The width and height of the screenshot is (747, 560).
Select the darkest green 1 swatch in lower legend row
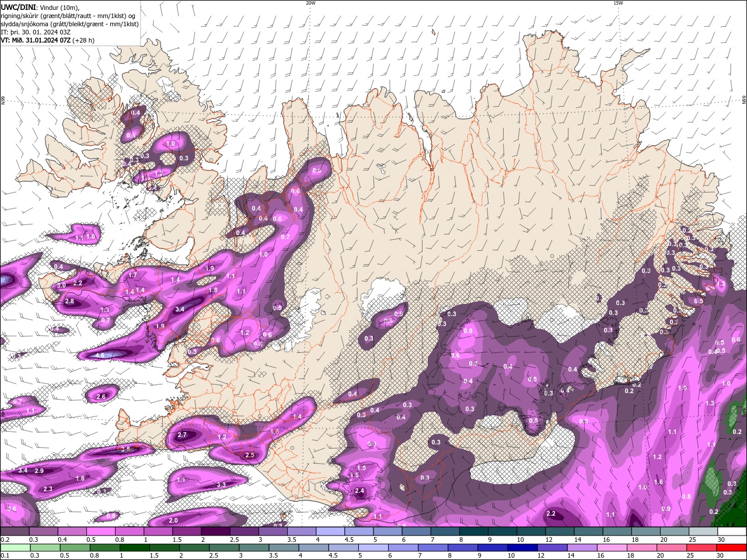(x=134, y=547)
